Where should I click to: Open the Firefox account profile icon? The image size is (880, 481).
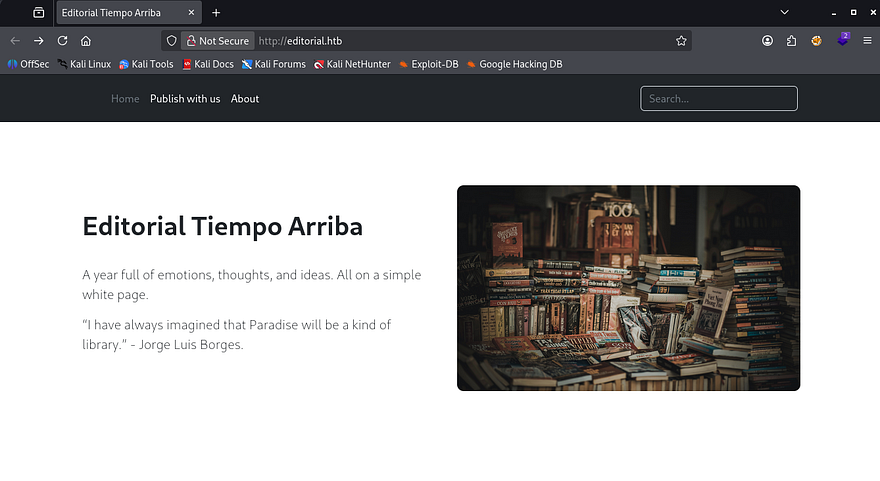(x=767, y=41)
